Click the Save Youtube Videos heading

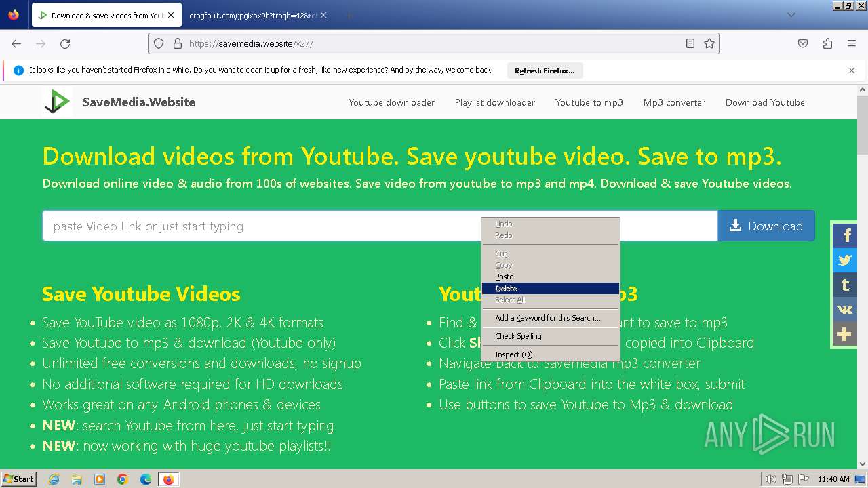(141, 293)
